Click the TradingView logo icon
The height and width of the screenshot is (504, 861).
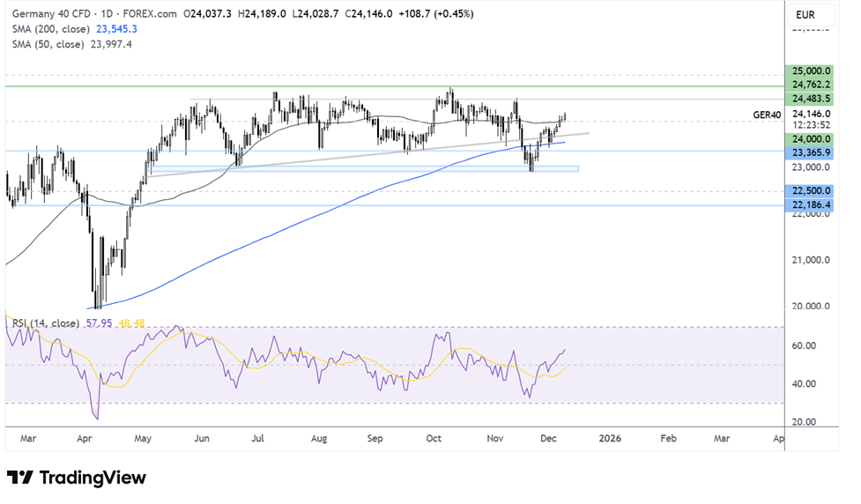tap(19, 478)
